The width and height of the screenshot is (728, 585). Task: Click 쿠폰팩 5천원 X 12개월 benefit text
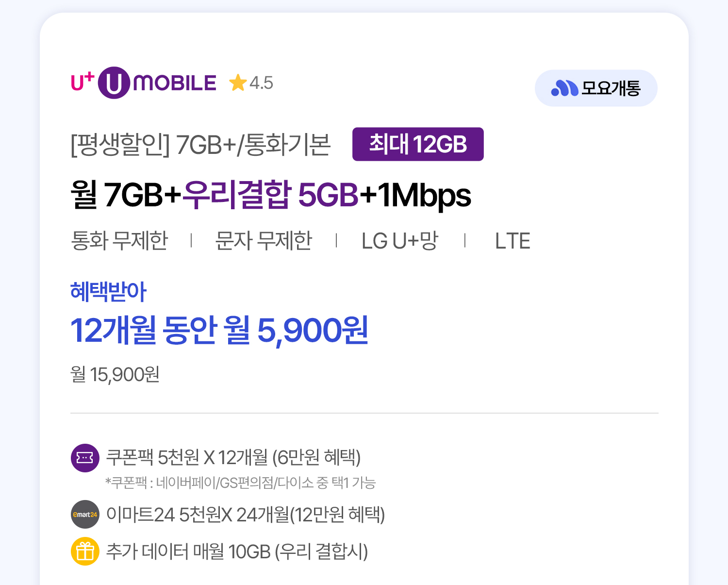pyautogui.click(x=233, y=457)
